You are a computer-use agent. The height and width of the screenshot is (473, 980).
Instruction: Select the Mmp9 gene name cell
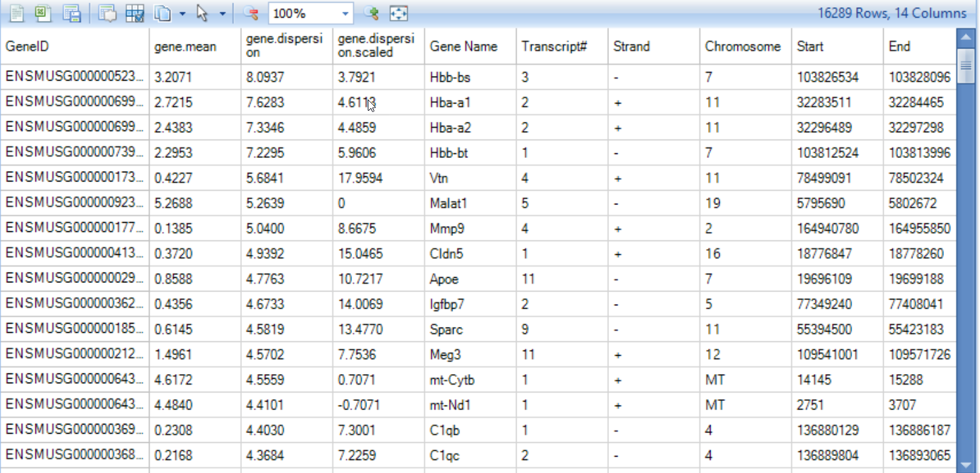470,229
